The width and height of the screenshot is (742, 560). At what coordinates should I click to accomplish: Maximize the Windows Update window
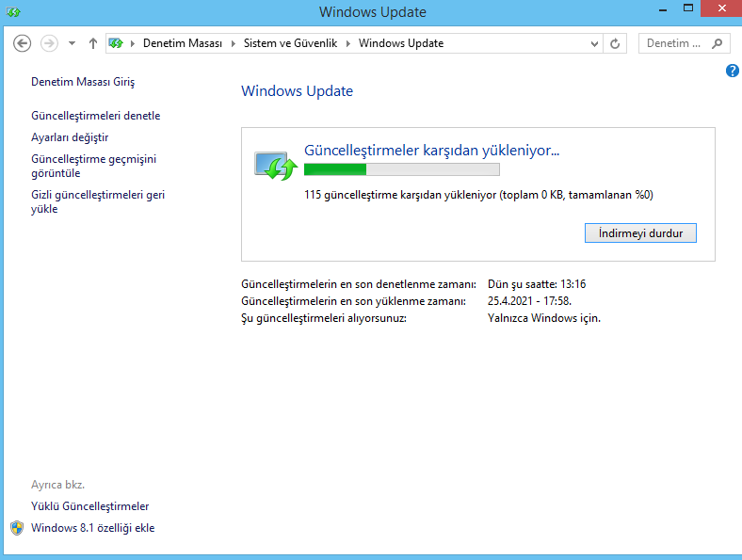click(688, 8)
